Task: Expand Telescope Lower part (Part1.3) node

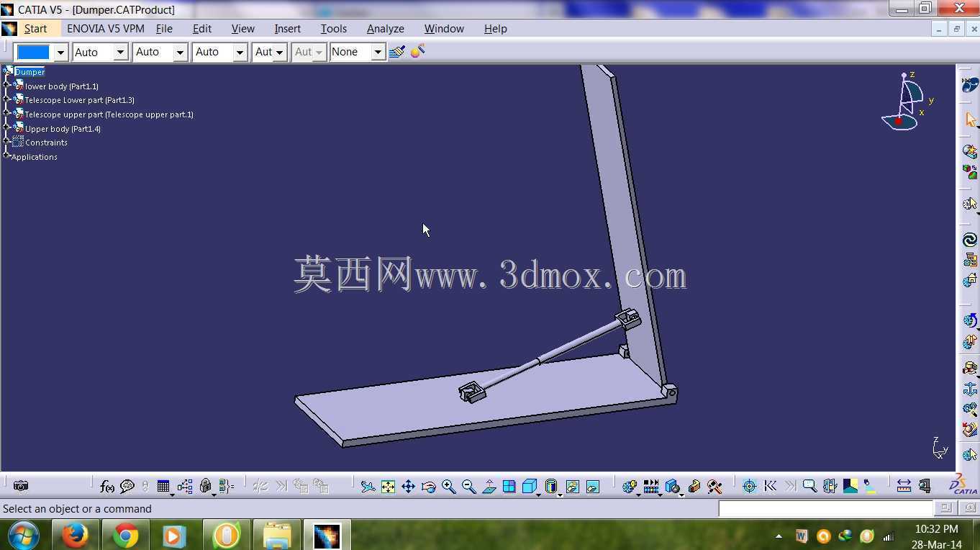Action: click(x=6, y=99)
